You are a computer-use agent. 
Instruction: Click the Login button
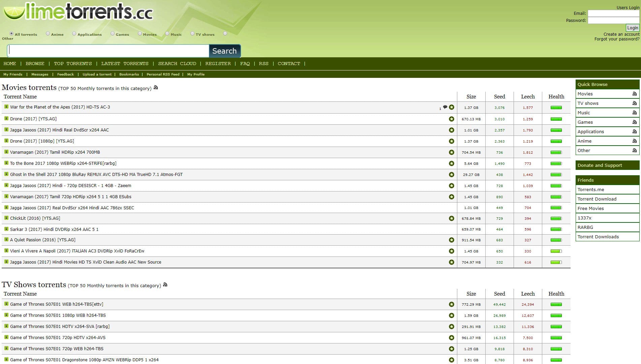pos(633,28)
